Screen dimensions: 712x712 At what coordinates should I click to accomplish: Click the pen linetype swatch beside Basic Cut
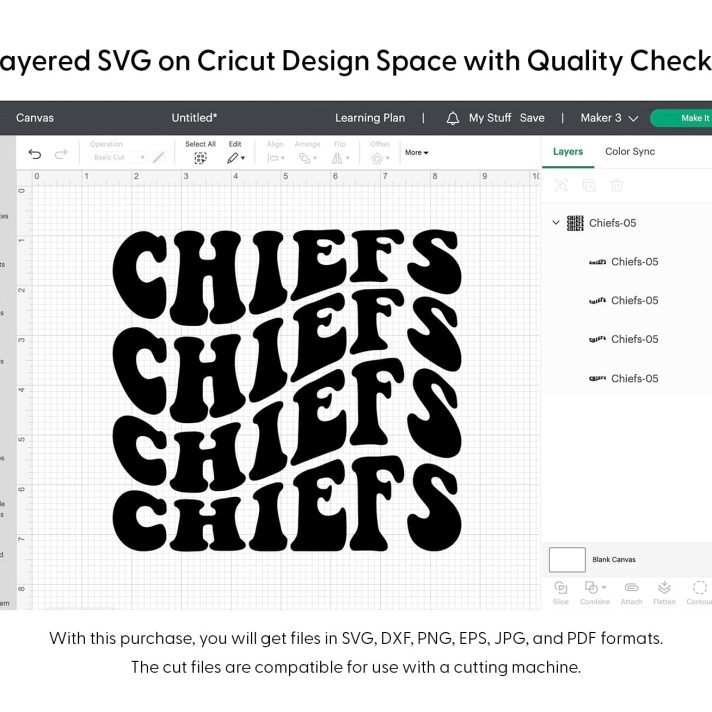click(x=158, y=158)
